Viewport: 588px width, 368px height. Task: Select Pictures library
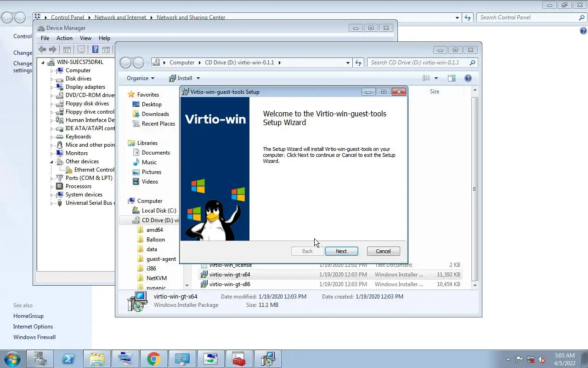pos(151,172)
